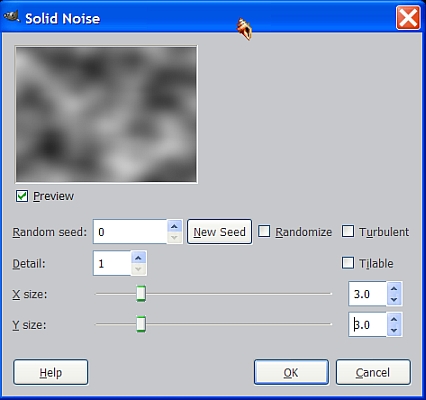Lower X size using spinner down arrow
The image size is (426, 400).
(x=394, y=300)
